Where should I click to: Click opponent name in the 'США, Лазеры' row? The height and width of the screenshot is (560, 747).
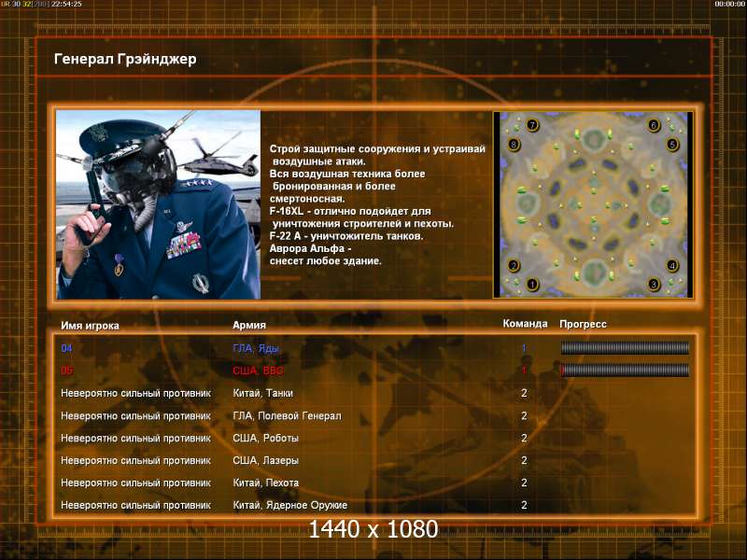click(135, 460)
